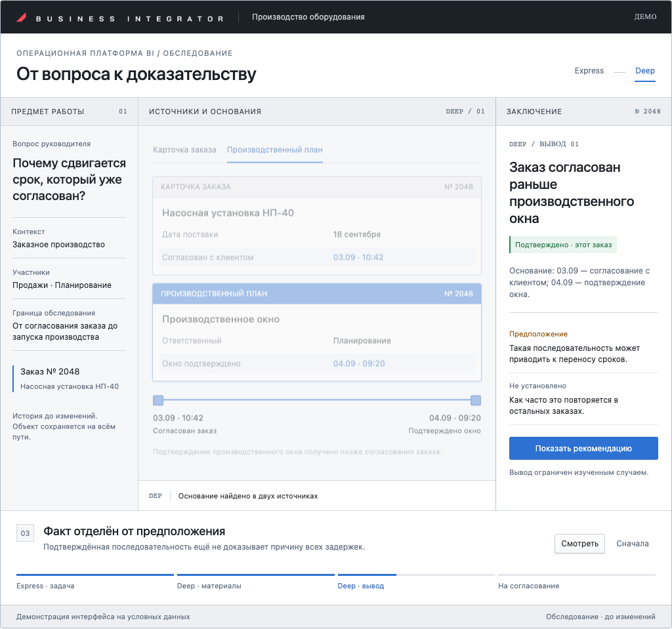
Task: Click the step number 03 box
Action: tap(26, 533)
